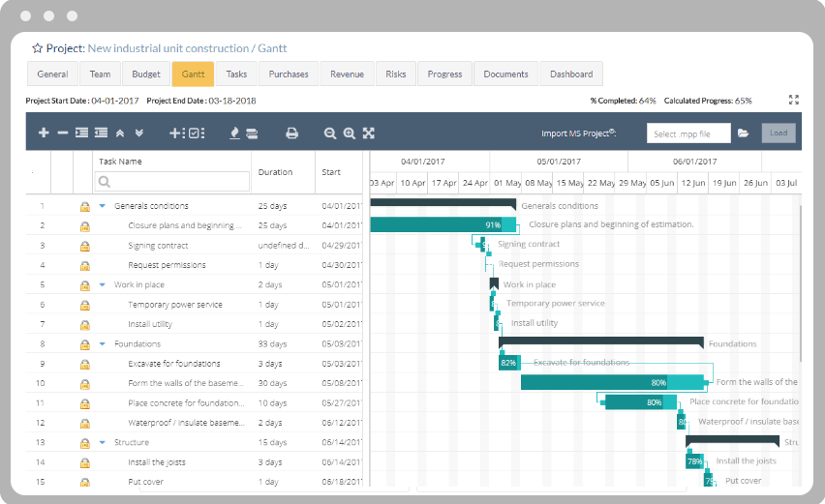This screenshot has width=825, height=504.
Task: Toggle the lock on Foundations row
Action: (x=85, y=344)
